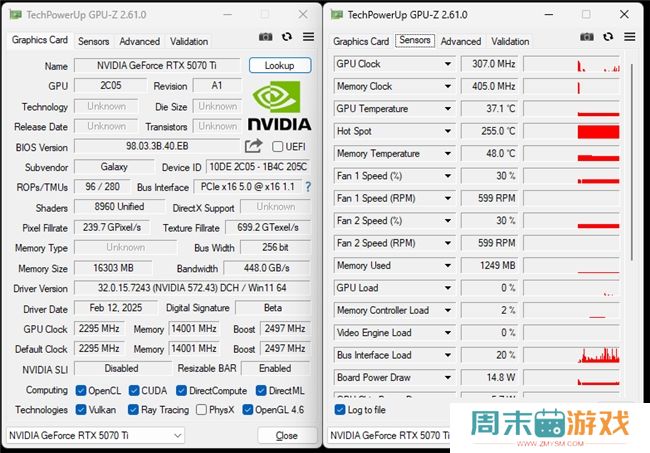The image size is (650, 453).
Task: Open the Validation tab in the Sensors window
Action: click(510, 41)
